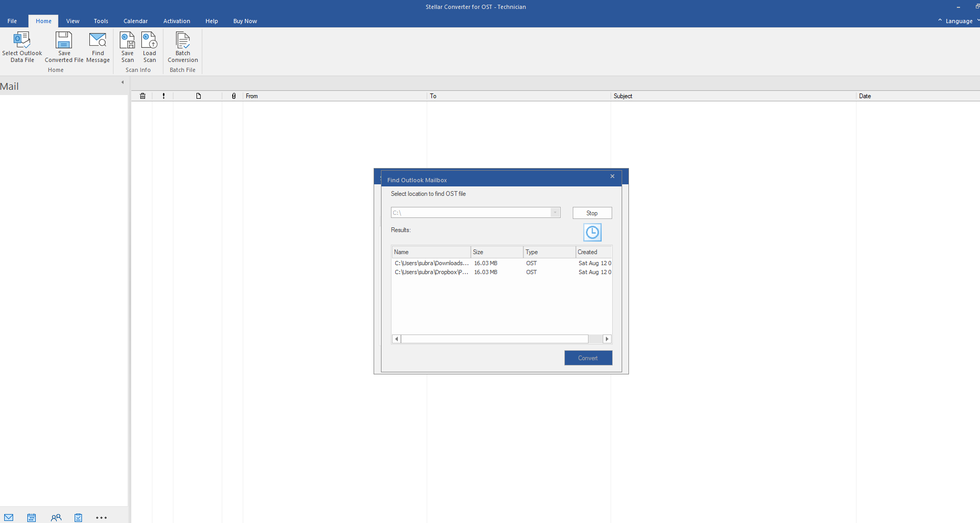980x523 pixels.
Task: Sort results by Name column
Action: [431, 252]
